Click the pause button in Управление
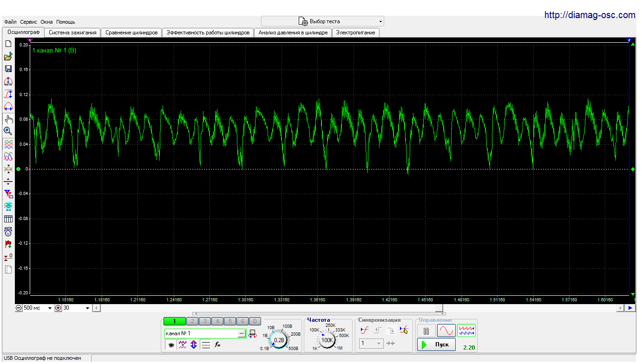 click(426, 331)
